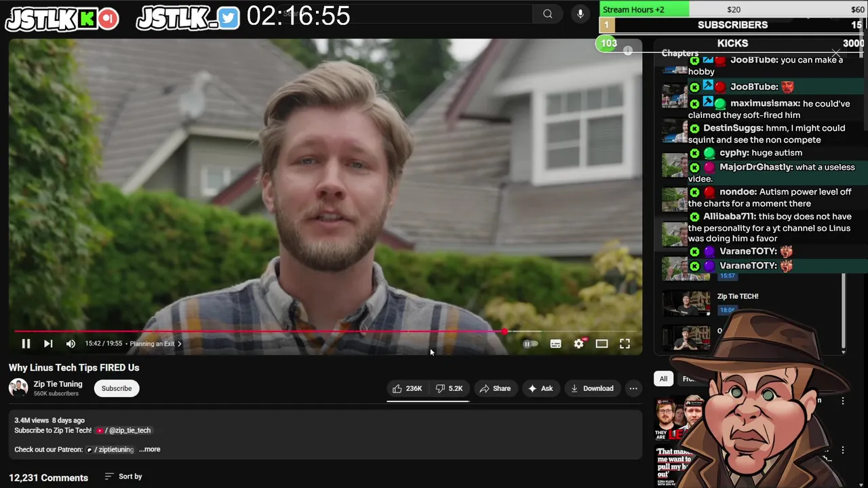Screen dimensions: 868x488
Task: Click the 15:57 chapter timestamp
Action: pos(728,276)
